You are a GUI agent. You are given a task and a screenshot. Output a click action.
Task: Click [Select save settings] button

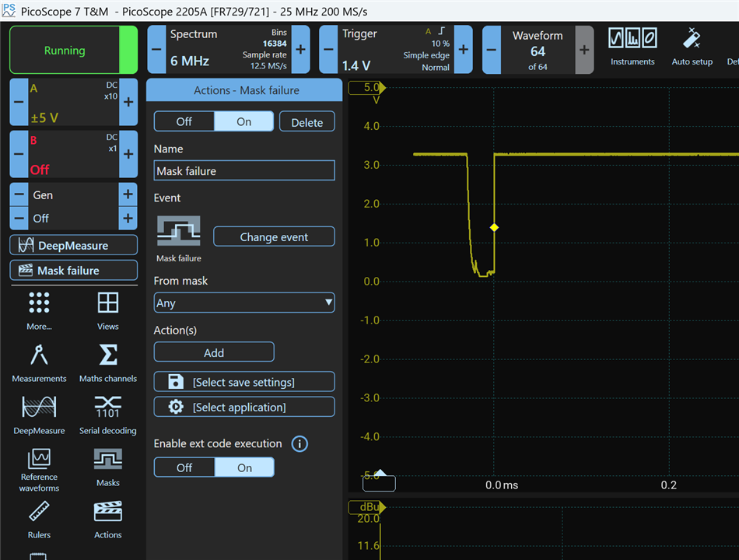coord(244,382)
